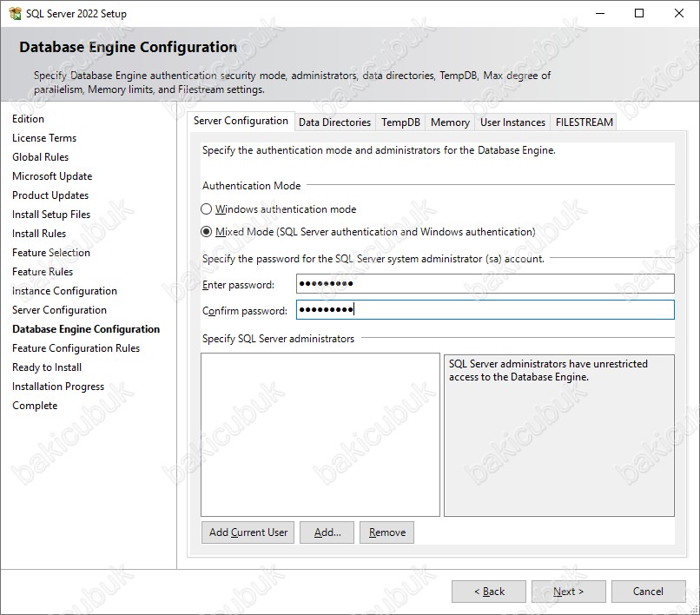Switch to the Memory tab
Screen dimensions: 700x615
pyautogui.click(x=450, y=122)
